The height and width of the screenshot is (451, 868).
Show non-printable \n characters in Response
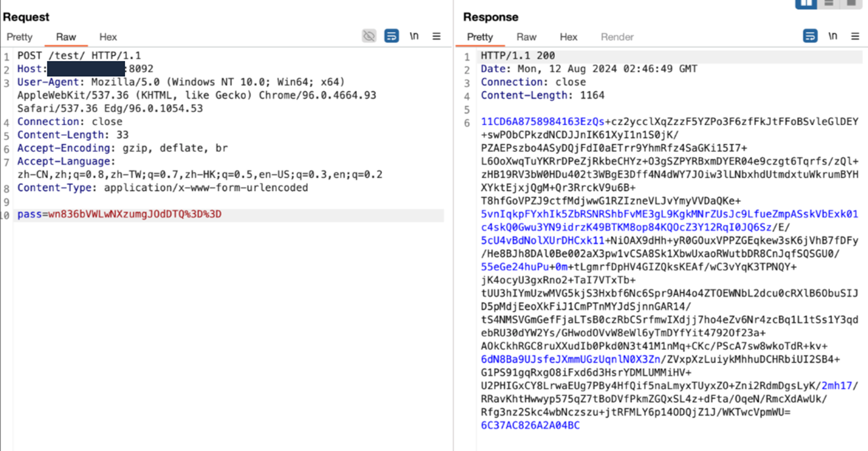(x=833, y=36)
